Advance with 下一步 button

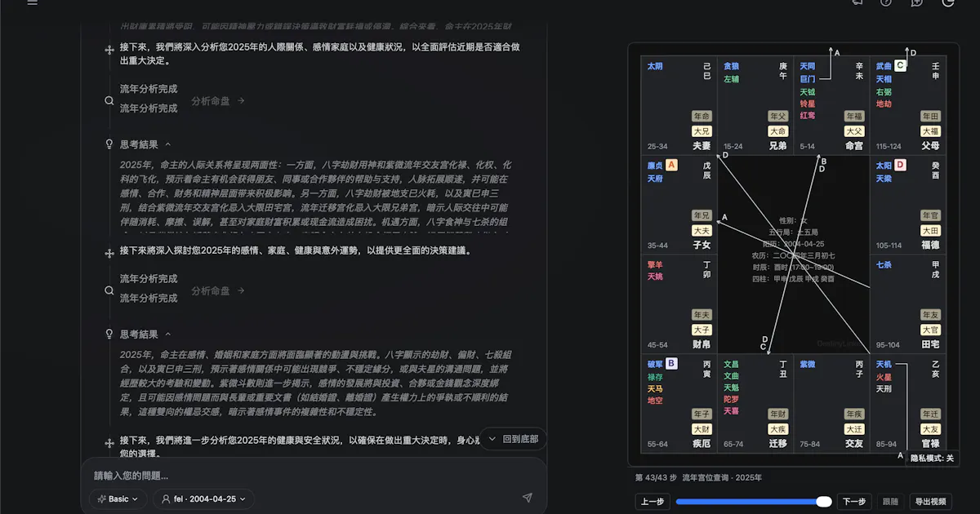854,502
